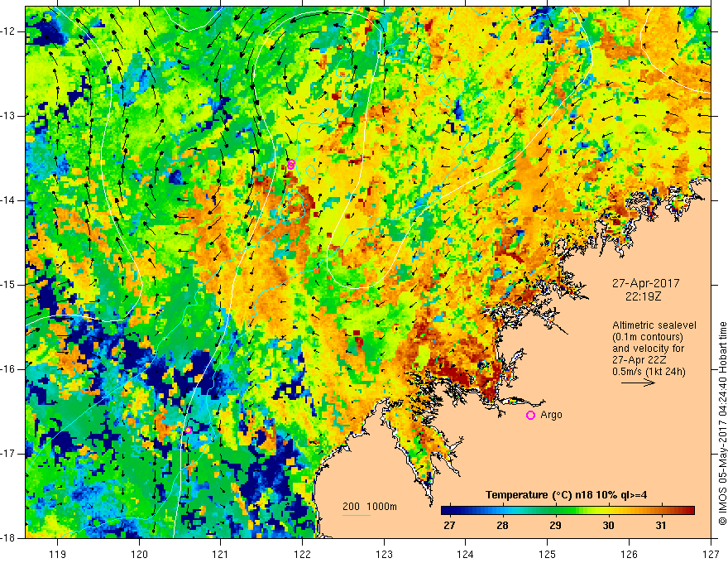Click the 'Argo' legend label
Screen dimensions: 728x563
(551, 415)
